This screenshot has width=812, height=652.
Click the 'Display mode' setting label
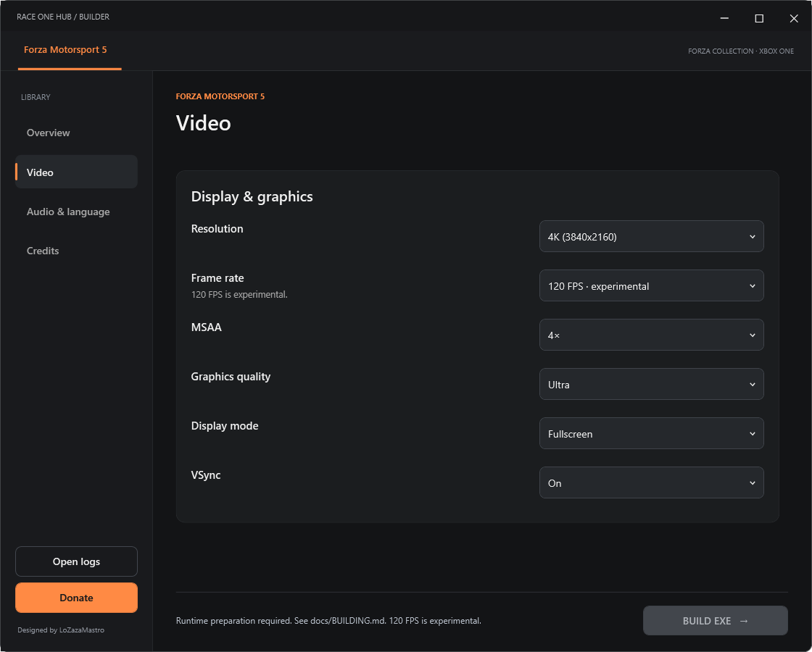click(225, 426)
